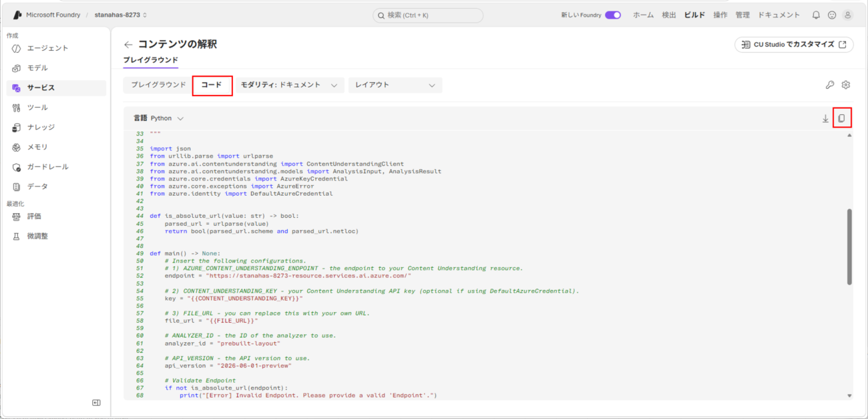Image resolution: width=868 pixels, height=419 pixels.
Task: Open ナレッジ in the sidebar
Action: pyautogui.click(x=56, y=127)
